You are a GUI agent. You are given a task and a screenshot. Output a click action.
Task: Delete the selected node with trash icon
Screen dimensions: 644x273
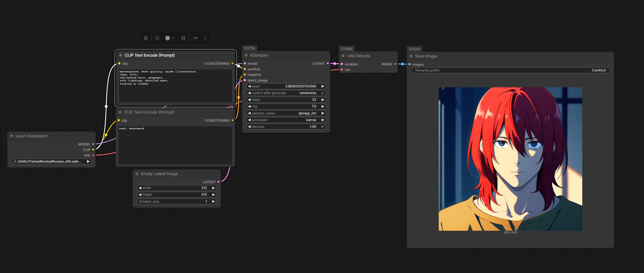tap(146, 38)
